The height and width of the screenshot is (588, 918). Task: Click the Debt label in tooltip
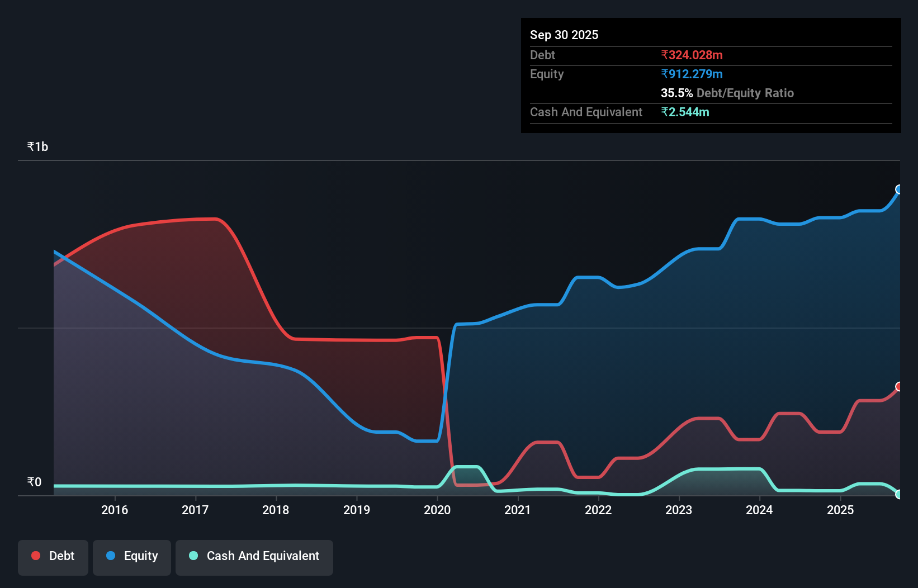click(x=542, y=55)
